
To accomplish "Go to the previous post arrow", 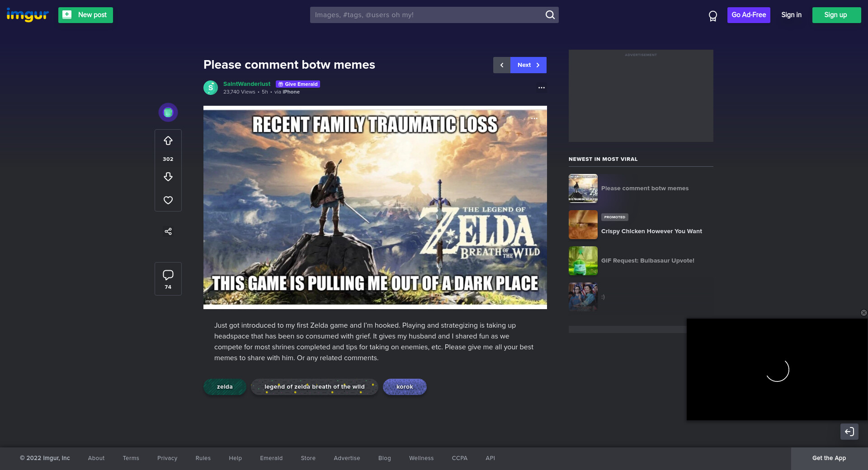I will (x=502, y=65).
